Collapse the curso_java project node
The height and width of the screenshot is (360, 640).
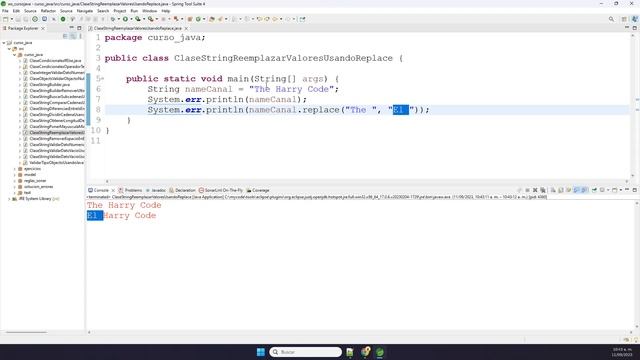click(4, 42)
